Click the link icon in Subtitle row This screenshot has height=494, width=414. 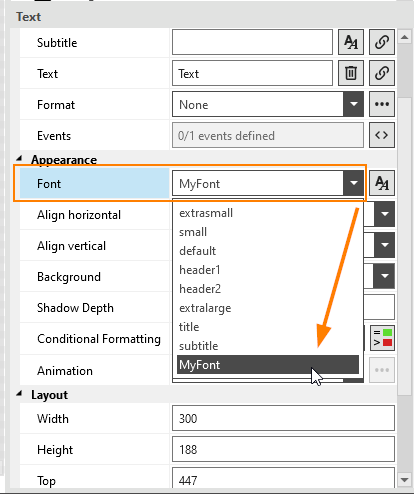click(x=382, y=42)
